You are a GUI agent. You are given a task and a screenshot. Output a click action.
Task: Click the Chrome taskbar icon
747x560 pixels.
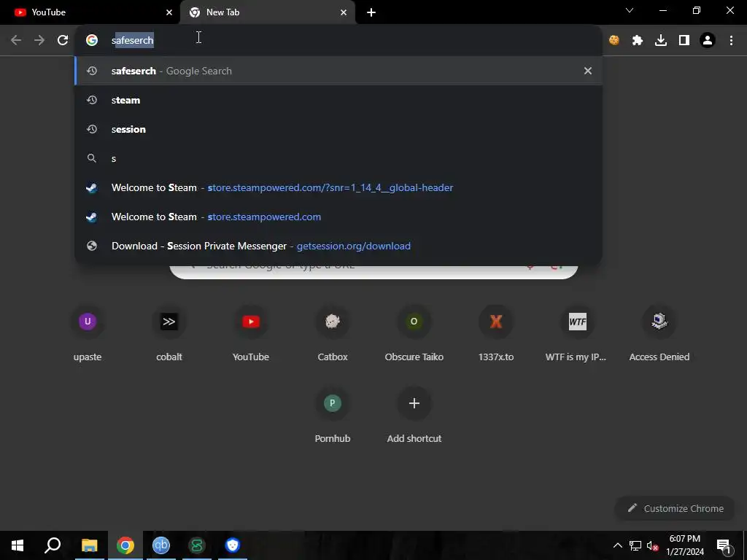point(125,545)
